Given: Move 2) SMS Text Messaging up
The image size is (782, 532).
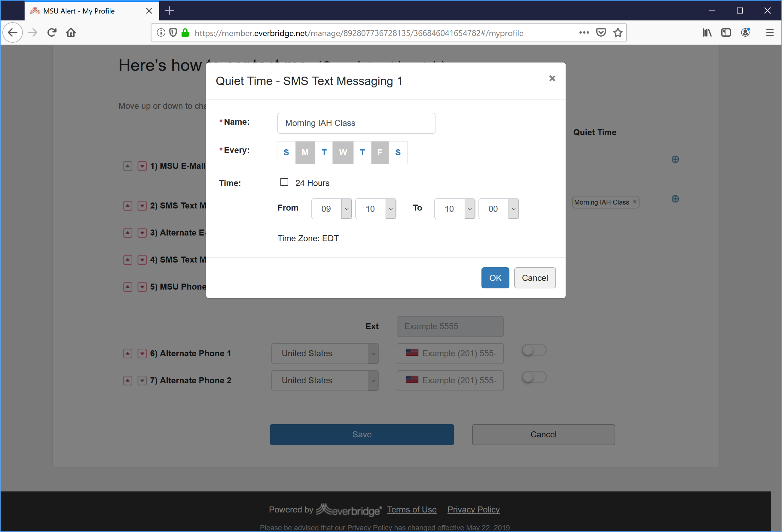Looking at the screenshot, I should tap(127, 206).
